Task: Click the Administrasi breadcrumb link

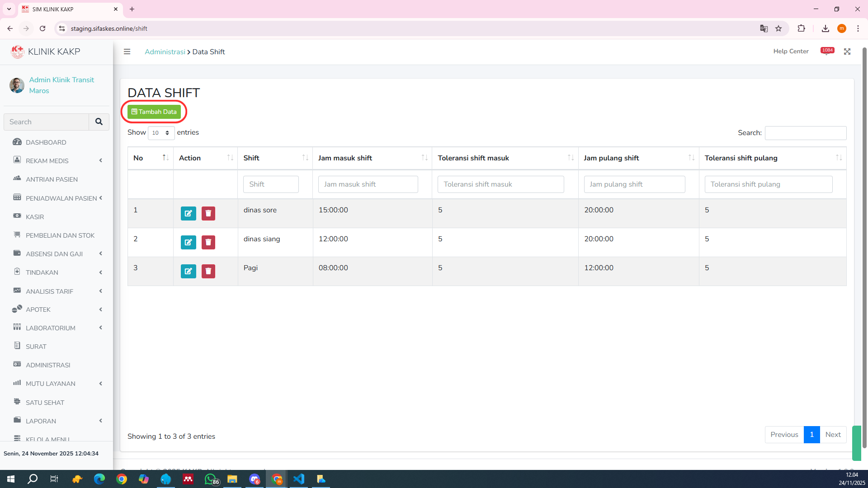Action: point(165,52)
